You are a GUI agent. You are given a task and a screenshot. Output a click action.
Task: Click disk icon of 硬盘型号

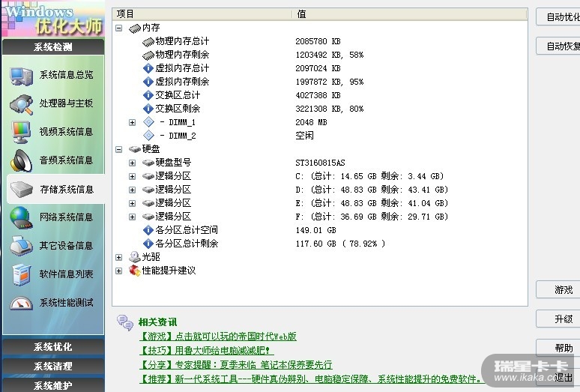148,163
